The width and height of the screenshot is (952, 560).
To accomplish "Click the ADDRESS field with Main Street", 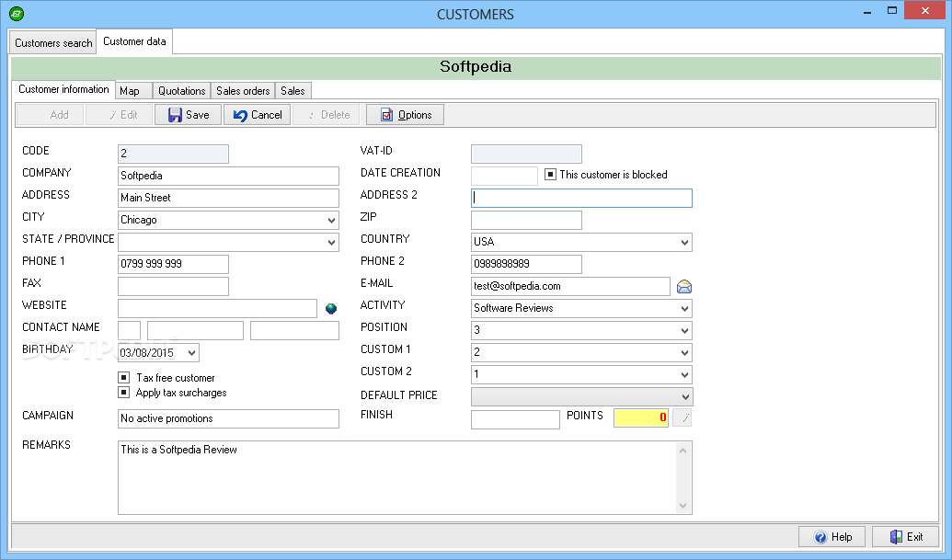I will point(228,198).
